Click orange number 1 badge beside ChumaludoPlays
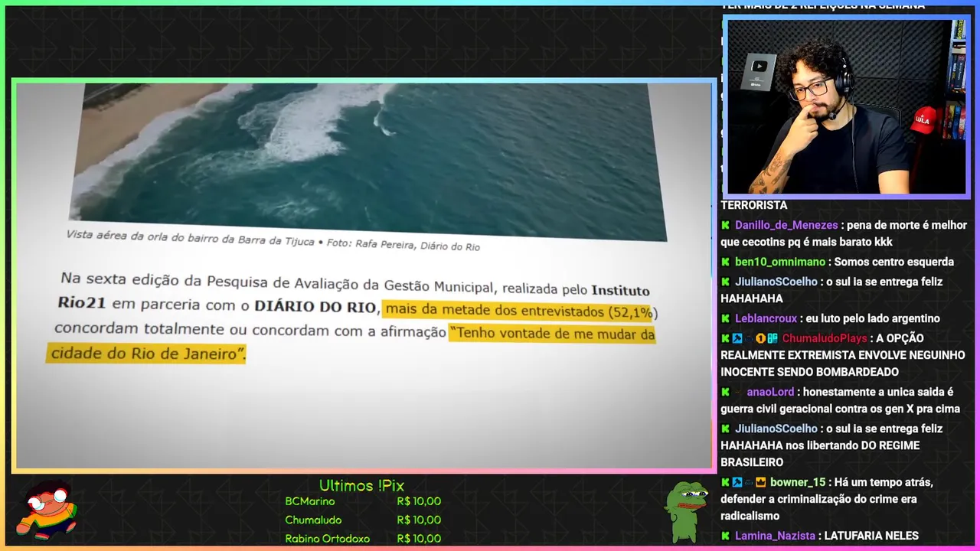 click(760, 338)
